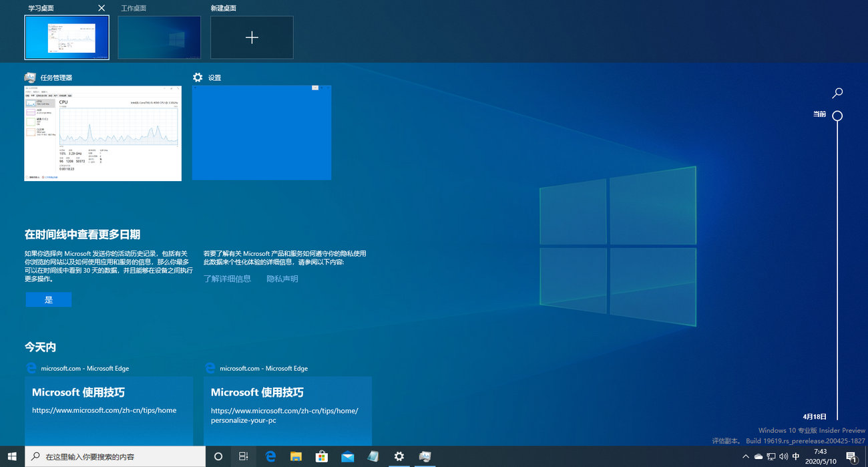Switch to the 工作桌面 desktop
This screenshot has height=467, width=868.
coord(159,37)
